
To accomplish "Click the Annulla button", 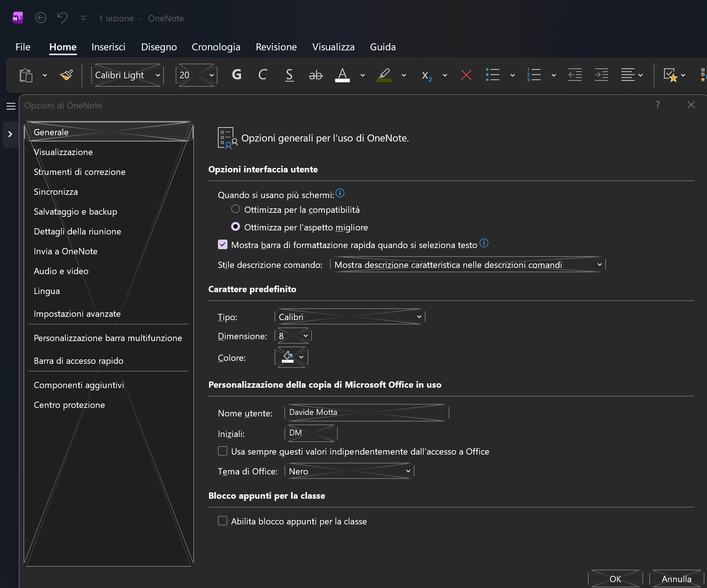I will (x=677, y=579).
